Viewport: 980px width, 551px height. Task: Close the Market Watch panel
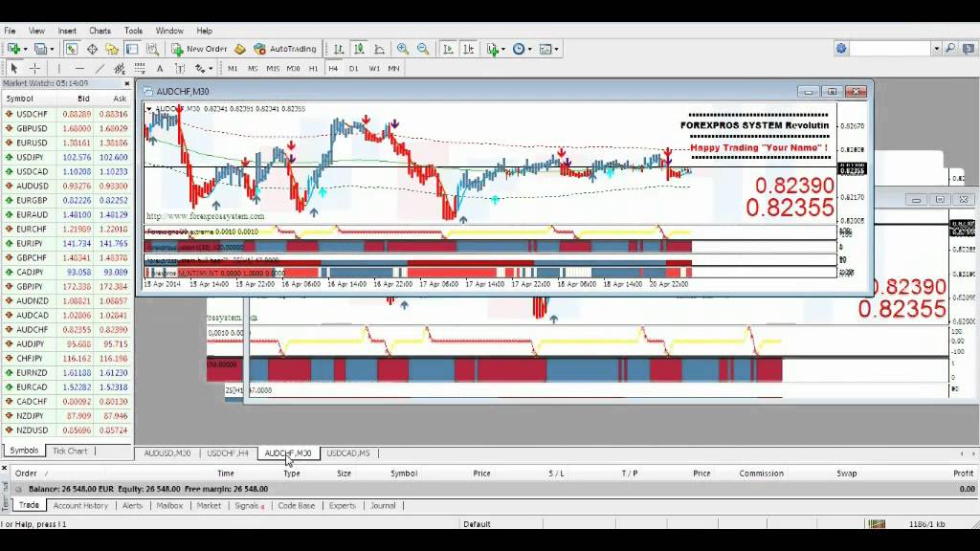click(x=127, y=83)
